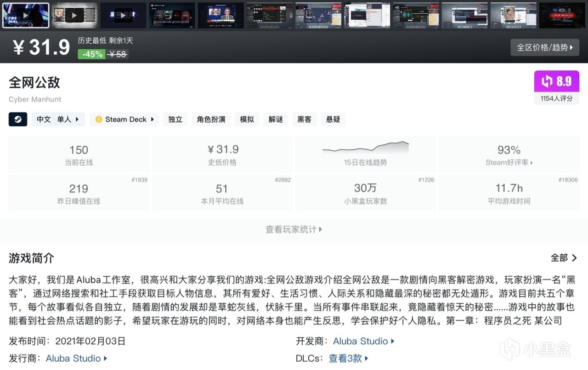Play the first Cyber Manhunt trailer video

(26, 15)
